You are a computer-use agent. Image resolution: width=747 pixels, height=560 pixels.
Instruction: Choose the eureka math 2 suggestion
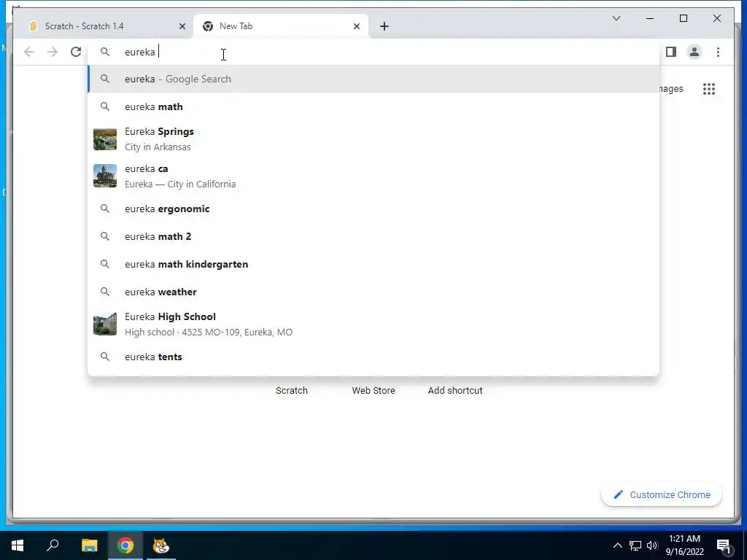pos(374,236)
